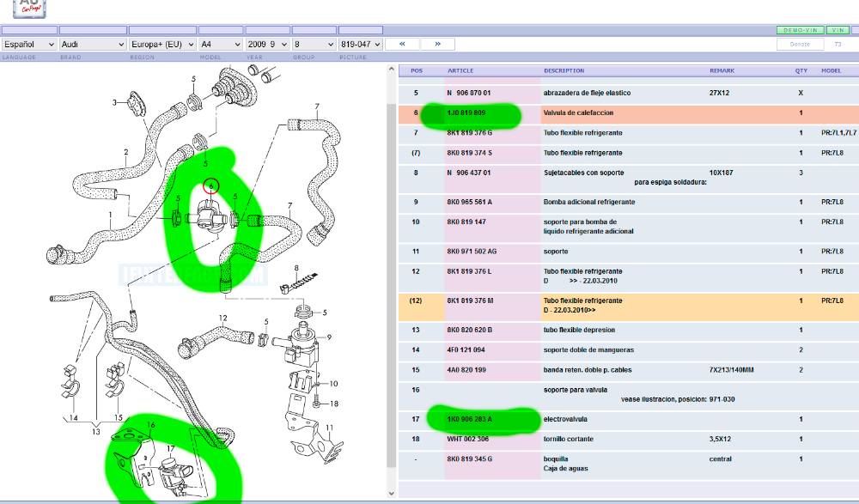This screenshot has height=504, width=859.
Task: Click the VIN button
Action: tap(837, 30)
